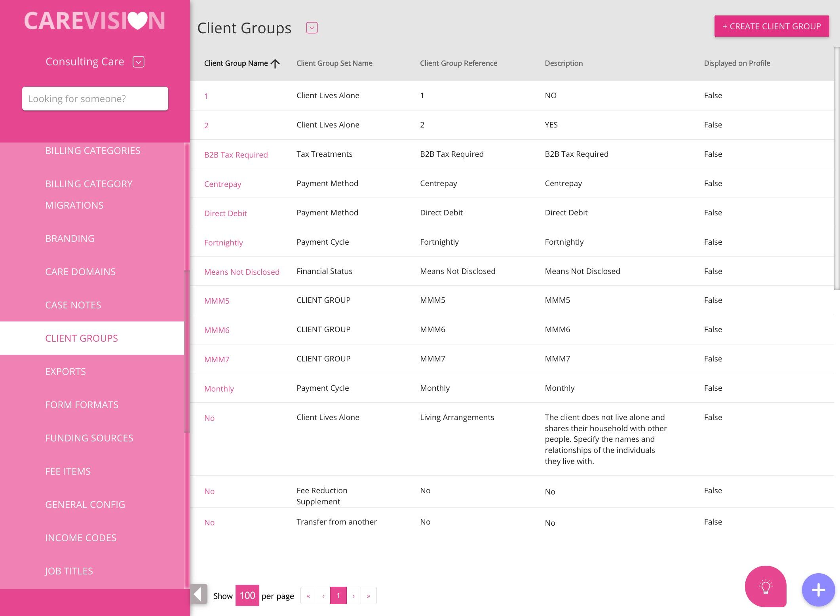The image size is (840, 616).
Task: Go to the first page using the double chevron
Action: point(308,596)
